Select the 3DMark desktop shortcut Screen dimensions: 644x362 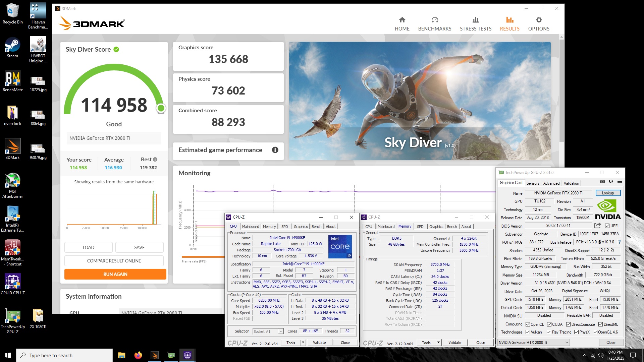(x=13, y=149)
